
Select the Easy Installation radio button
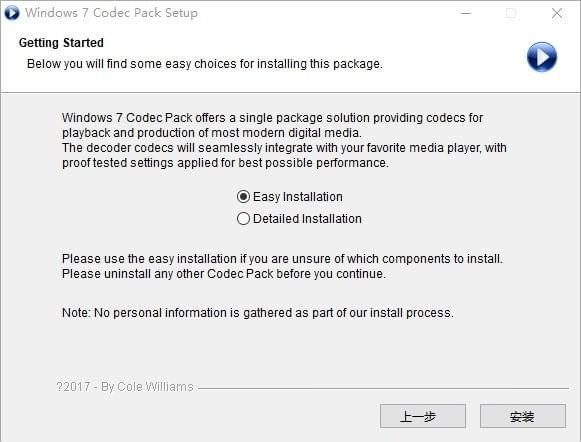243,197
